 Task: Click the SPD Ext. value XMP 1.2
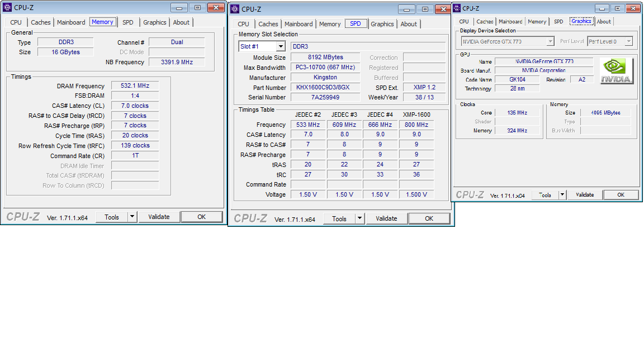(x=424, y=87)
